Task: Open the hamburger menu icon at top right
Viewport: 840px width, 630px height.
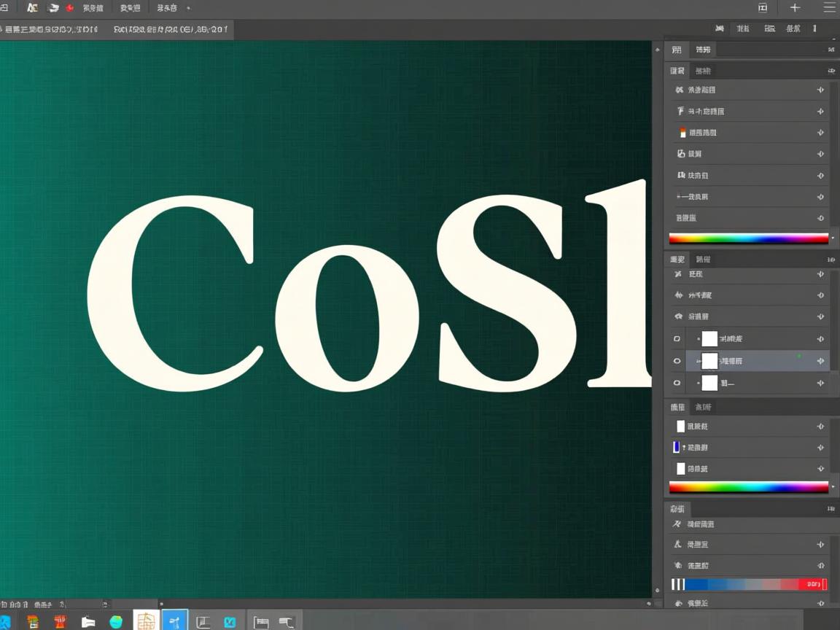Action: pyautogui.click(x=829, y=8)
